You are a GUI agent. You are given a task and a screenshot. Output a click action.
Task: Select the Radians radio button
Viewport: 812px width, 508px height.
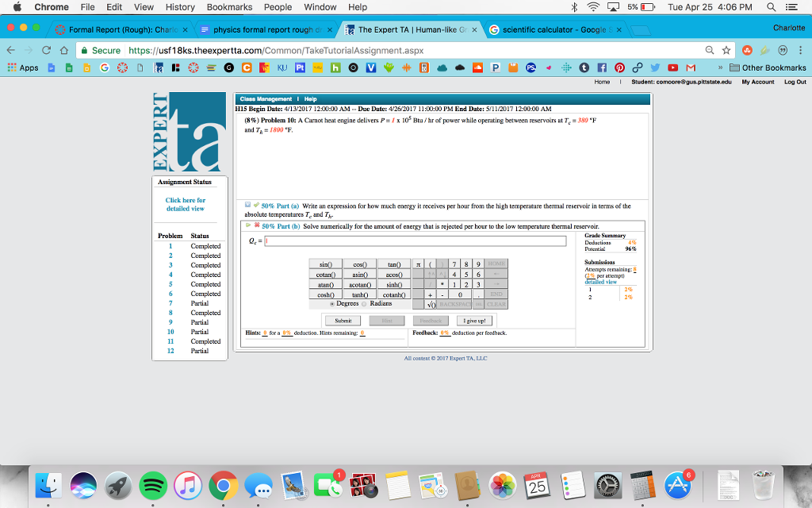pos(364,303)
